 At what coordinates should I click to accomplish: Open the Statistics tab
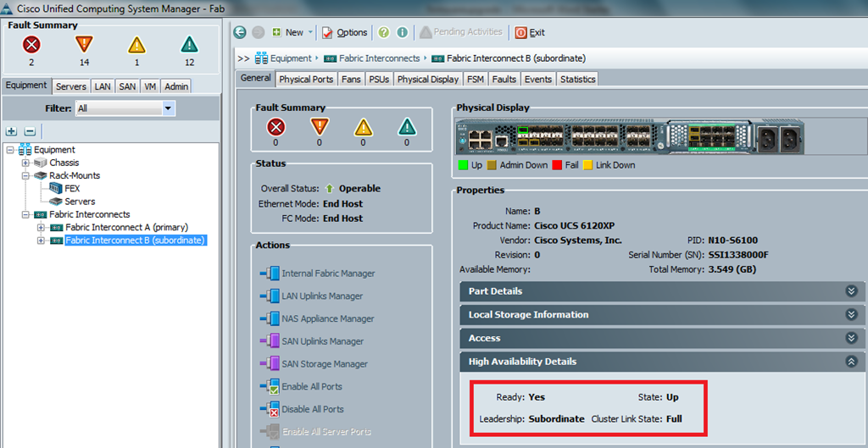577,79
